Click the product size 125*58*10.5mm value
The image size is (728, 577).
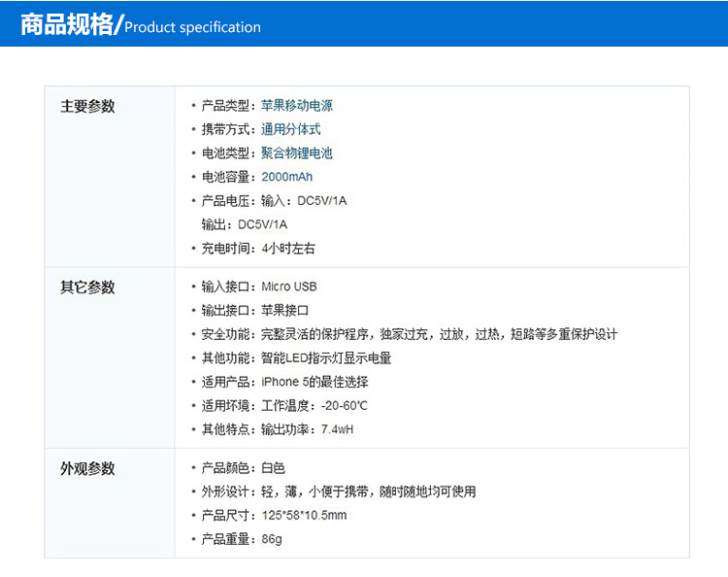click(x=304, y=516)
